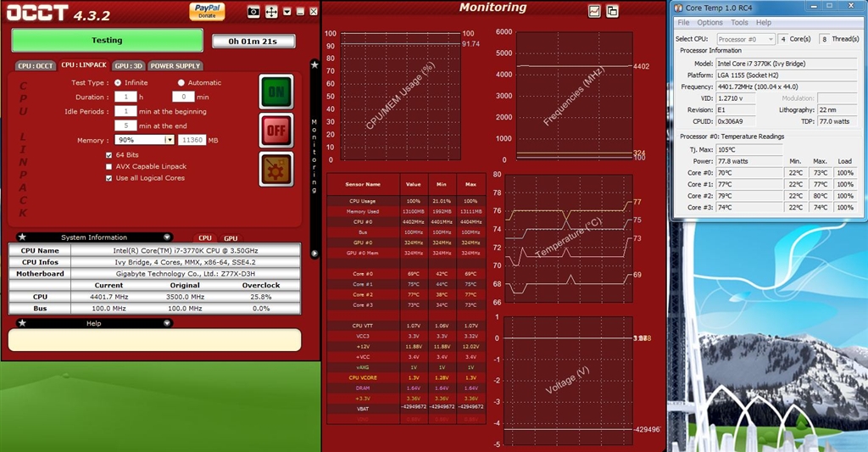This screenshot has height=452, width=868.
Task: Click the Overclock 25.8% cell
Action: [x=261, y=297]
